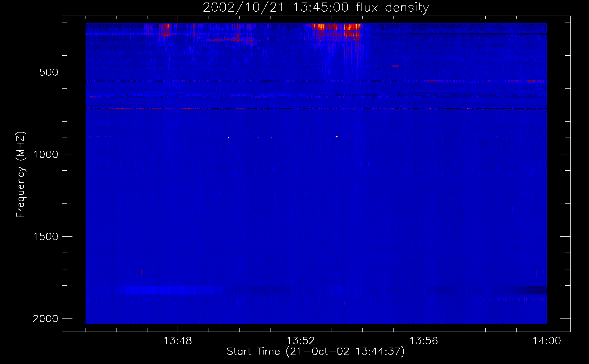The image size is (589, 364).
Task: Click the 1000 frequency tick label
Action: pos(46,154)
